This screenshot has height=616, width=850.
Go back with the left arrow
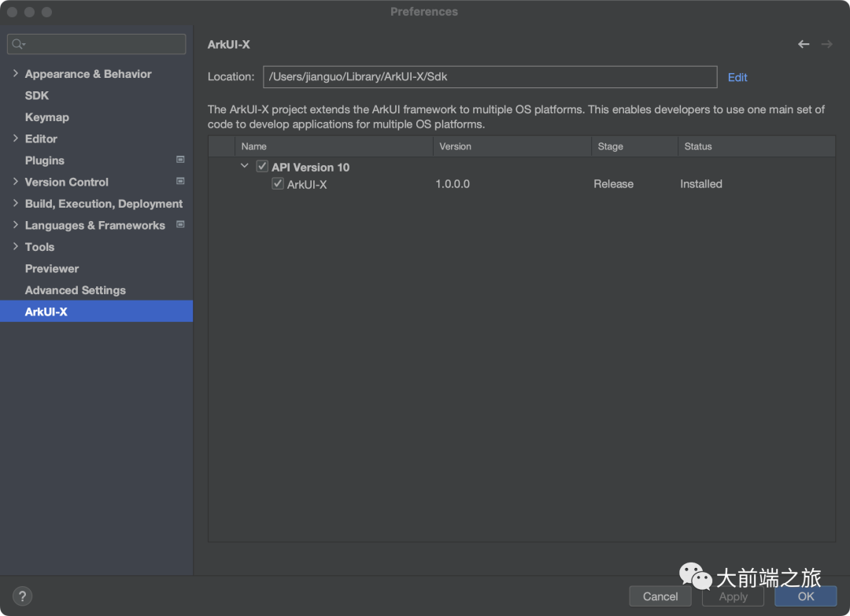[x=804, y=44]
